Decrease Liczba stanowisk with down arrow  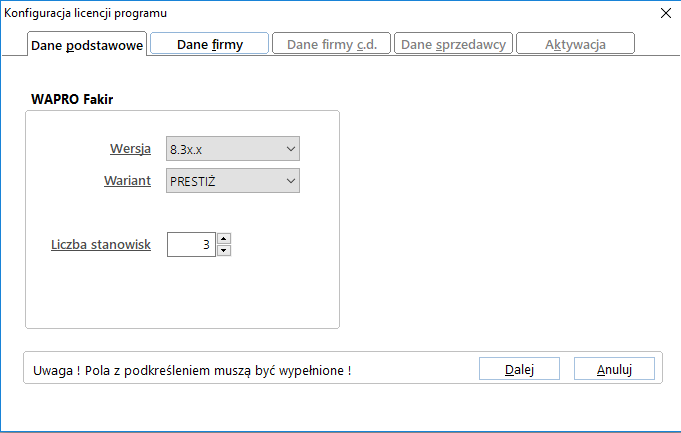(224, 251)
